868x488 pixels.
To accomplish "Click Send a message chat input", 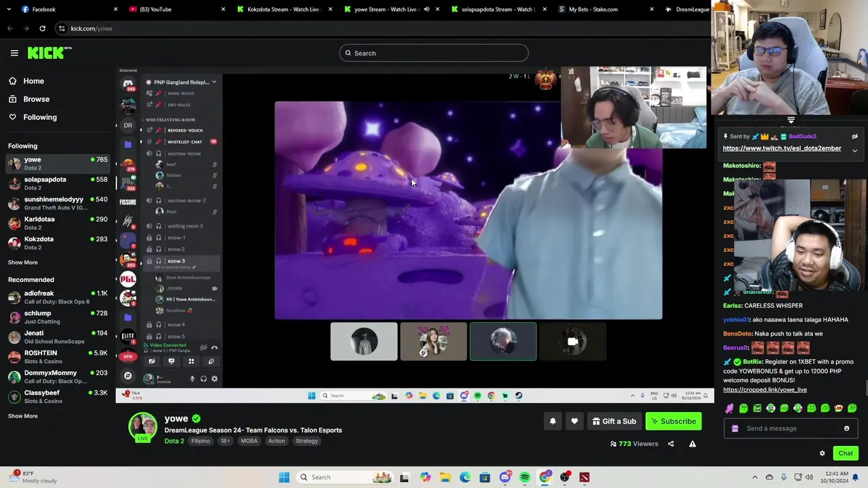I will pos(790,428).
